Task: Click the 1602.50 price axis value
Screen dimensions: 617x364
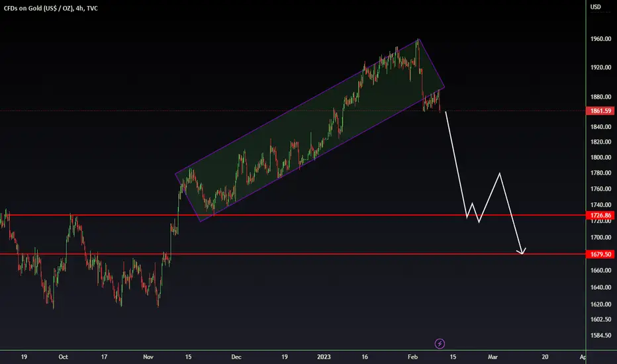Action: coord(600,319)
